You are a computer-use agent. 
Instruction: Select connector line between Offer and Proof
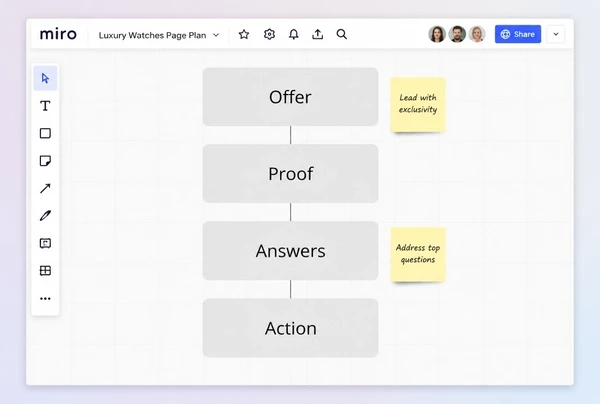(290, 135)
